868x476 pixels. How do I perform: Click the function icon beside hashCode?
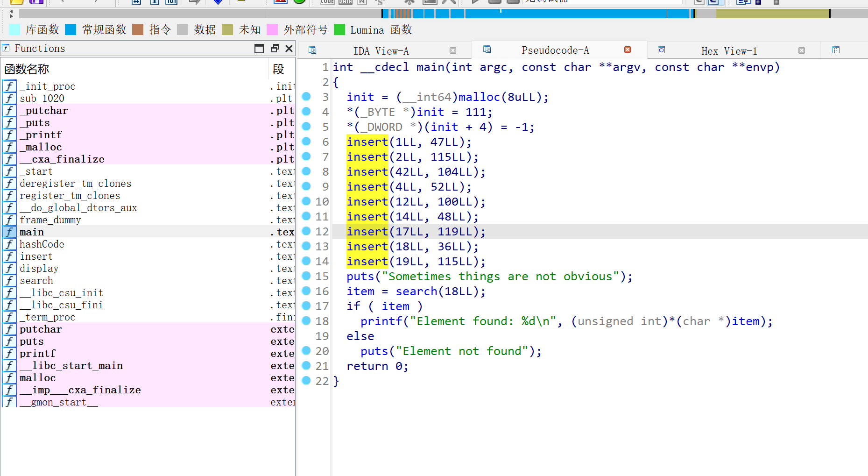click(9, 244)
